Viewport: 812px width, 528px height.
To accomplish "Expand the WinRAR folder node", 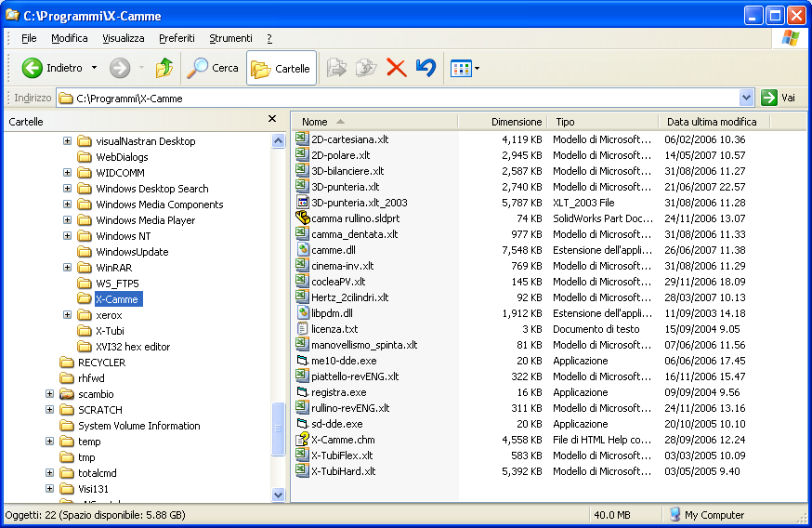I will (x=67, y=268).
